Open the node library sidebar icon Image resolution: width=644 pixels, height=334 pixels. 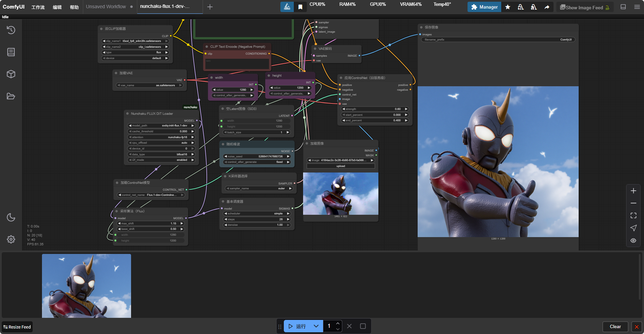click(11, 52)
